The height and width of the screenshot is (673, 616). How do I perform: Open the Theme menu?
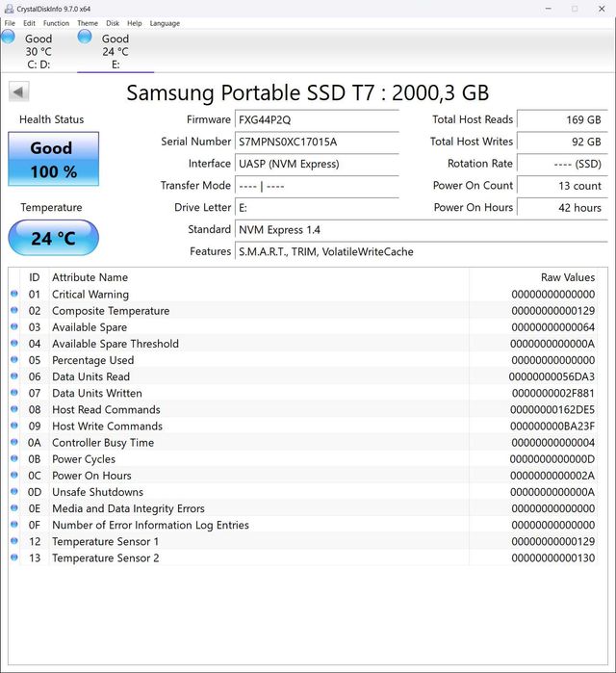tap(88, 23)
